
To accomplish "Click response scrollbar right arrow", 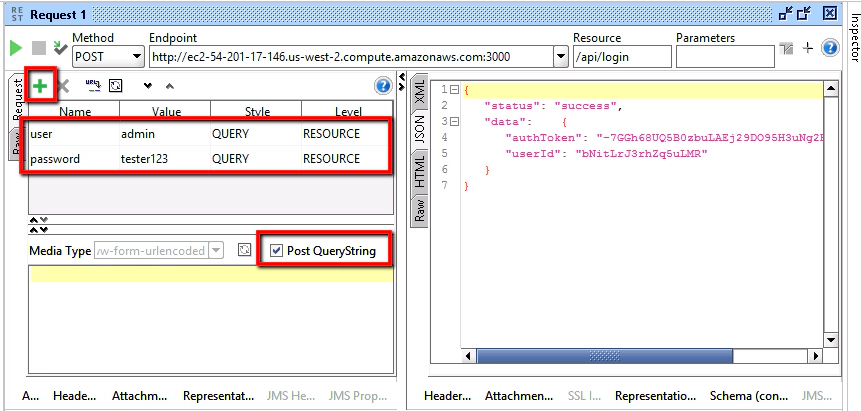I will pyautogui.click(x=814, y=356).
